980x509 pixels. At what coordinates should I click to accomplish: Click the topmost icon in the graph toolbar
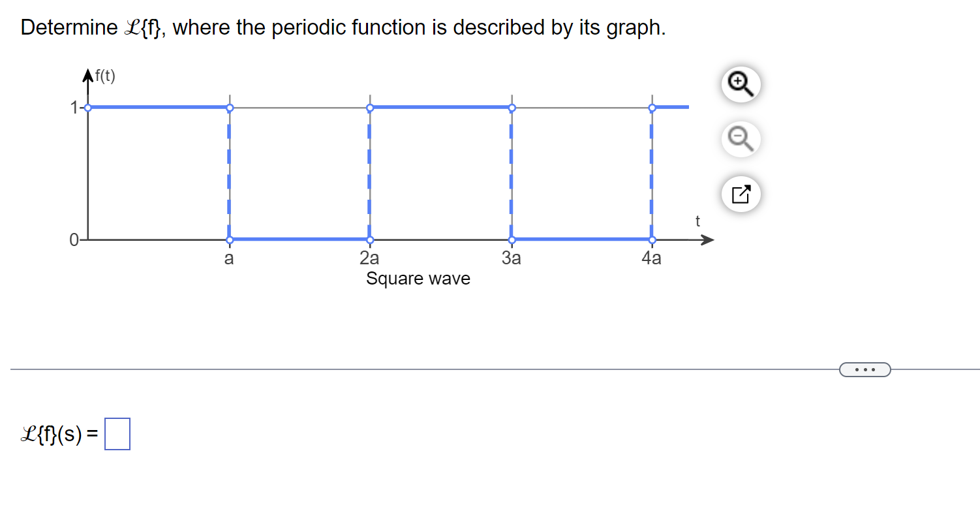pos(741,84)
